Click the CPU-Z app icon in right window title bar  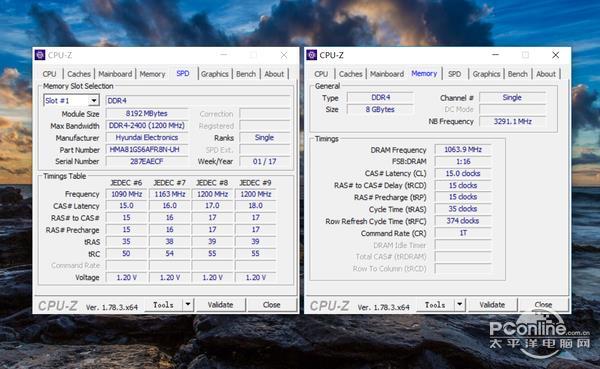pos(311,55)
